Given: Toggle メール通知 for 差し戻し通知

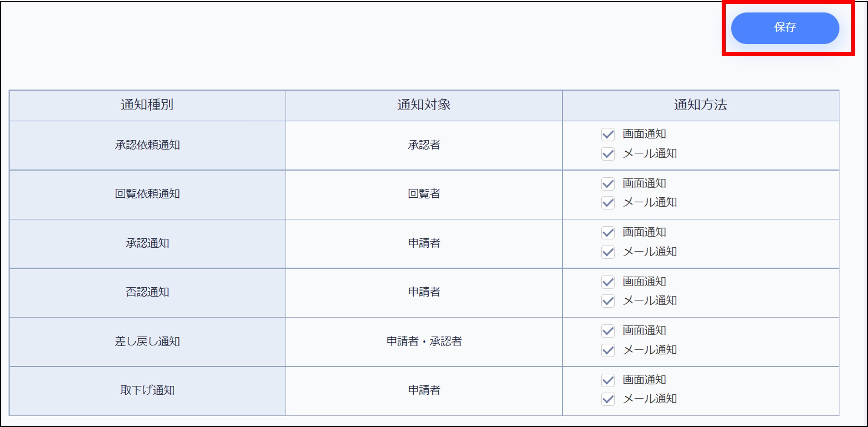Looking at the screenshot, I should pyautogui.click(x=608, y=350).
